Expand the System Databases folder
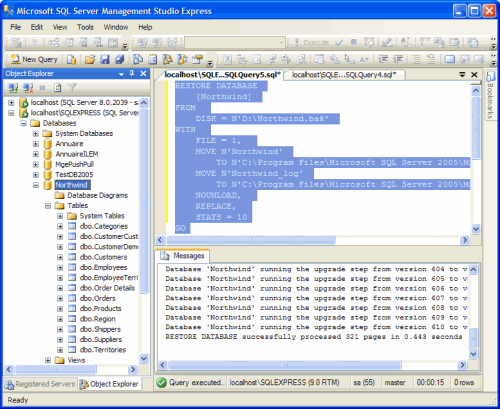 pos(36,133)
